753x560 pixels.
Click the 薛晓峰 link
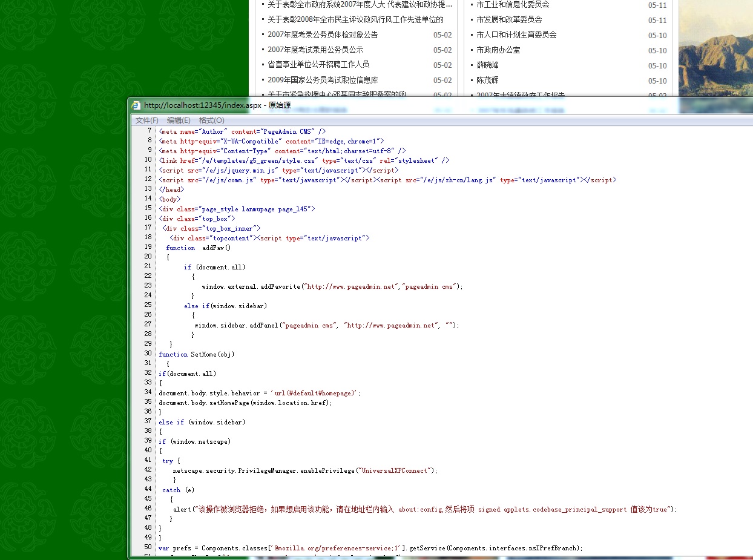click(x=487, y=65)
